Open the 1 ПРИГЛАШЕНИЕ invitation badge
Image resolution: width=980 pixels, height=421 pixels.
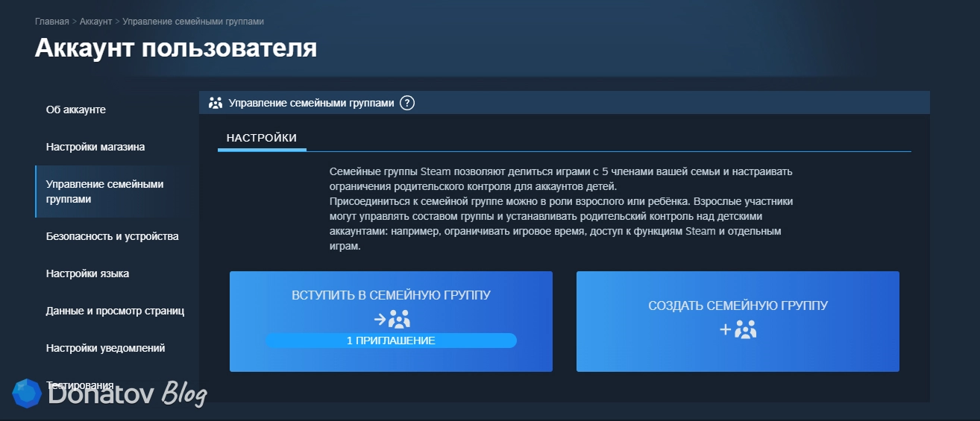(x=391, y=341)
